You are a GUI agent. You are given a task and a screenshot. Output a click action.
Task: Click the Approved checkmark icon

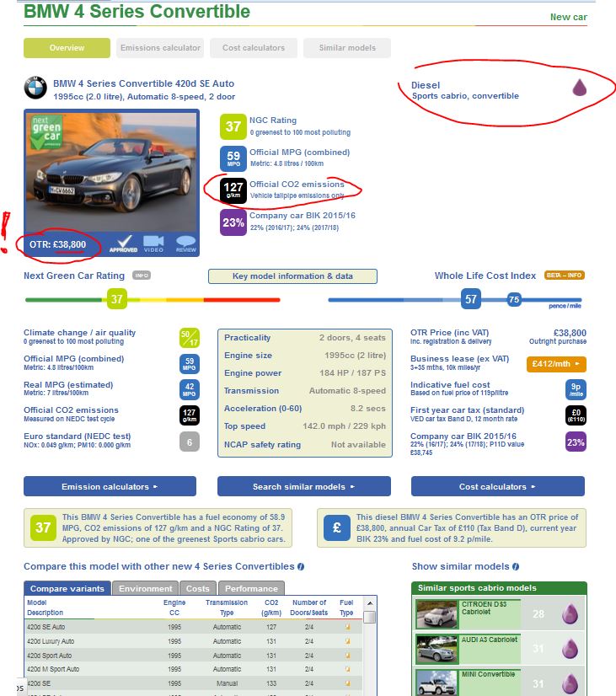(122, 244)
